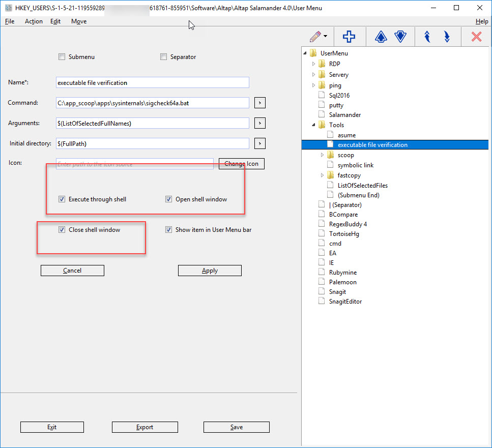This screenshot has width=492, height=448.
Task: Click the putty file icon
Action: pyautogui.click(x=322, y=105)
